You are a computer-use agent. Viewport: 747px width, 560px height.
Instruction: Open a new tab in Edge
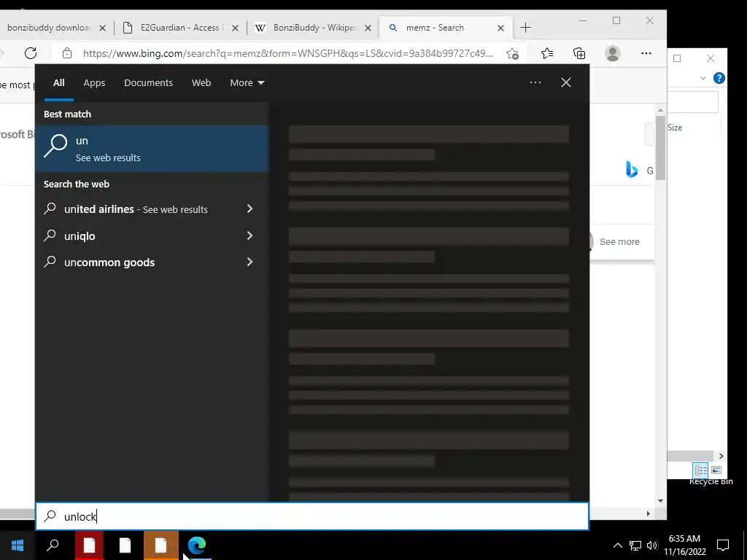[525, 28]
